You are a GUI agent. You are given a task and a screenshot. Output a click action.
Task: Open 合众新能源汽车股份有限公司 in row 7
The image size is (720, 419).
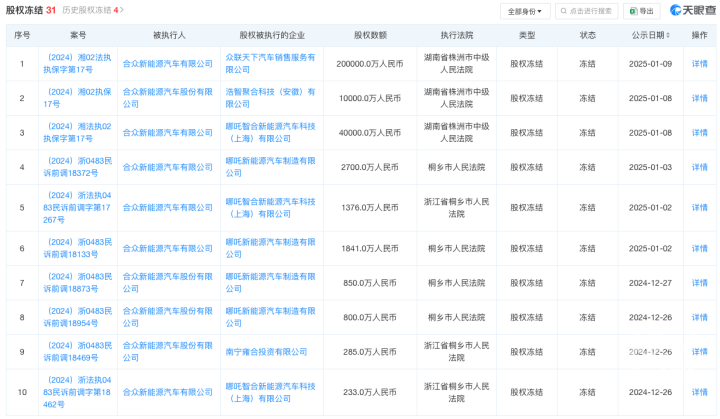(x=168, y=283)
